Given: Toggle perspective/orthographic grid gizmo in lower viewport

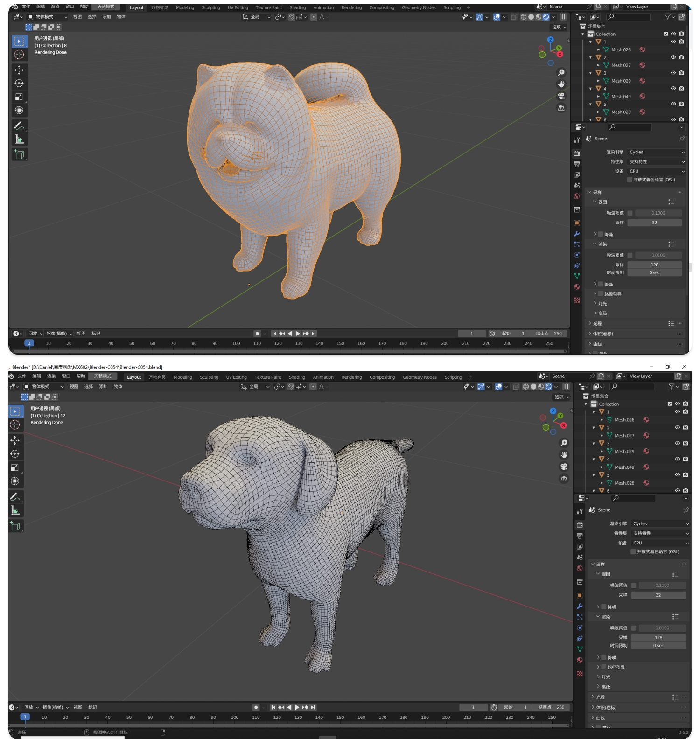Looking at the screenshot, I should click(x=564, y=479).
